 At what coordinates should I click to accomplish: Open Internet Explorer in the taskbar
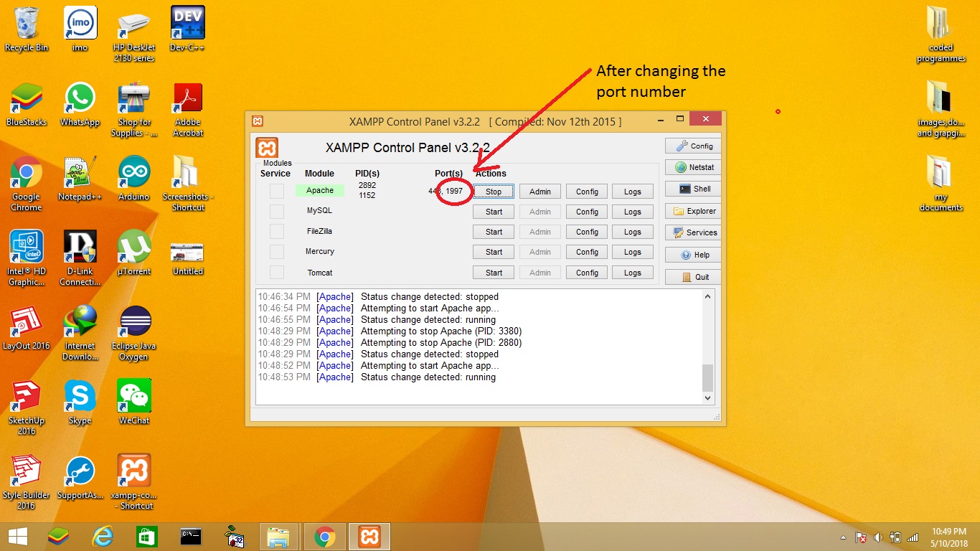pos(103,537)
